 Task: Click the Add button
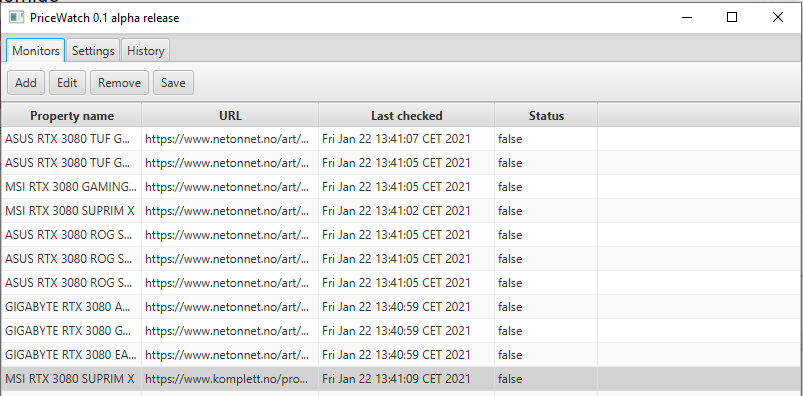pos(26,82)
